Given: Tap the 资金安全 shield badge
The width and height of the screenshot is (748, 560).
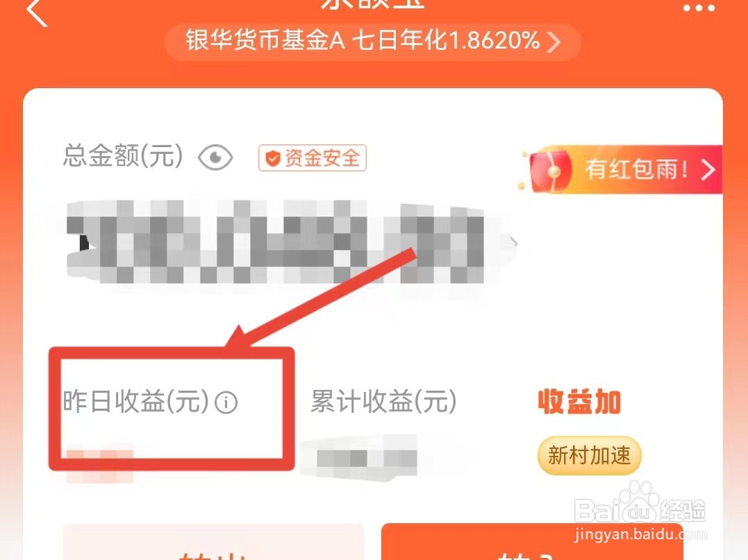Looking at the screenshot, I should (x=313, y=158).
